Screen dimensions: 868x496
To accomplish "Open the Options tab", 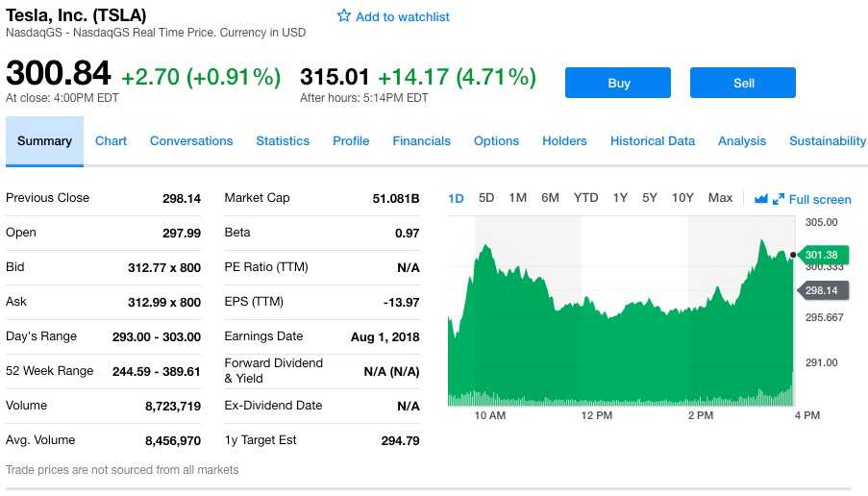I will (x=496, y=141).
